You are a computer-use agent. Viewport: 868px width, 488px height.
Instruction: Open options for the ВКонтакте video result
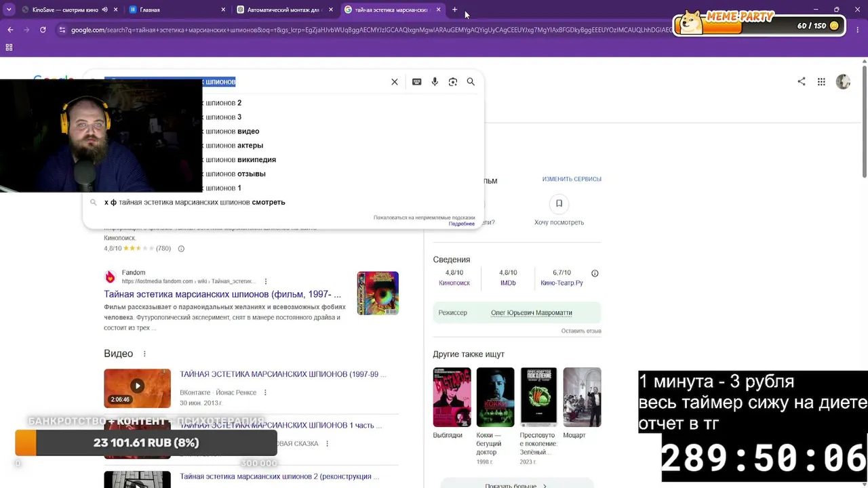tap(265, 392)
